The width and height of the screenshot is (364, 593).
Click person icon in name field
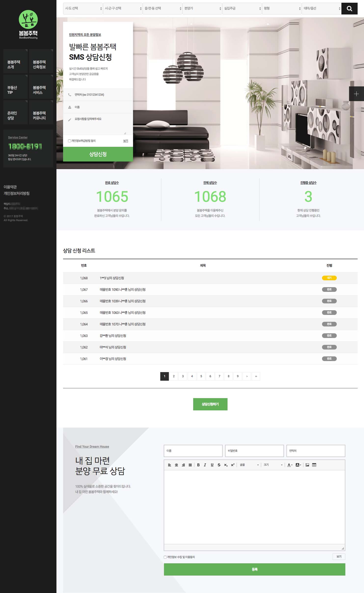70,107
